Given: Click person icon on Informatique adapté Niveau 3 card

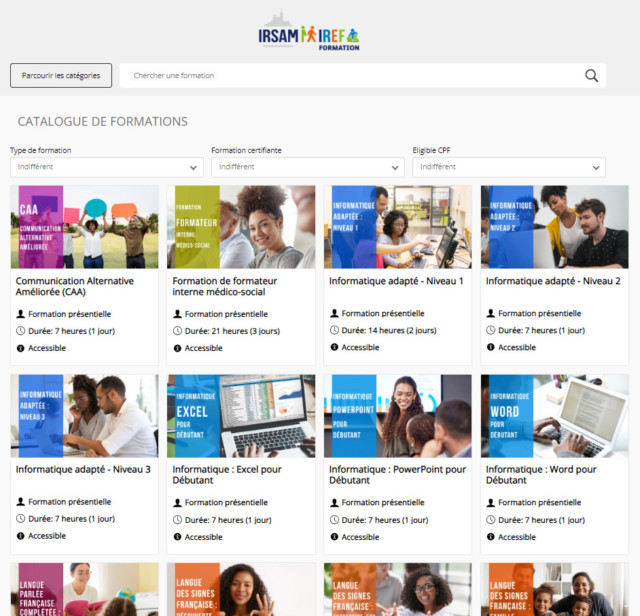Looking at the screenshot, I should (x=20, y=502).
